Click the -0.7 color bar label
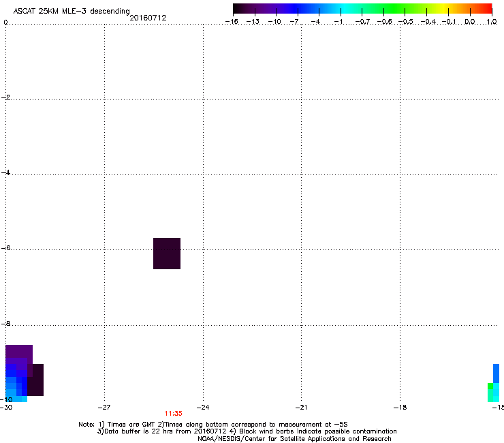This screenshot has width=504, height=443. (x=362, y=22)
